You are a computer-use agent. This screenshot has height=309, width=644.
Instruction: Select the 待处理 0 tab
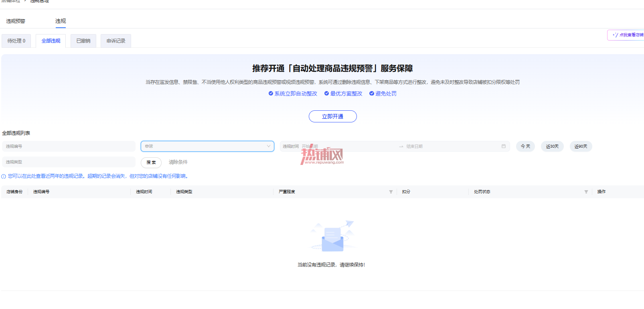[x=16, y=41]
